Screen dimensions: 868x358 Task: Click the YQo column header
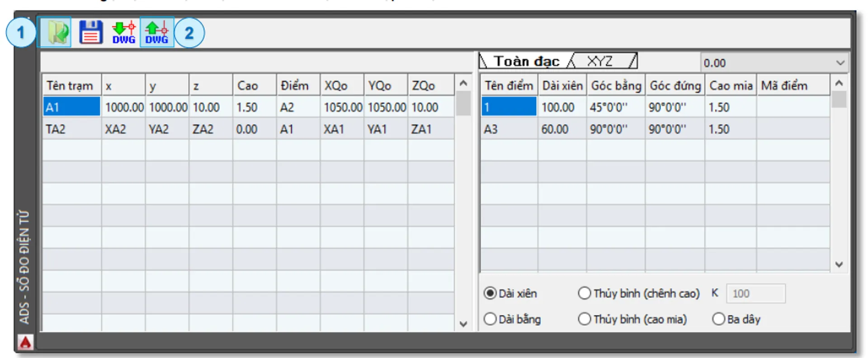(x=386, y=85)
